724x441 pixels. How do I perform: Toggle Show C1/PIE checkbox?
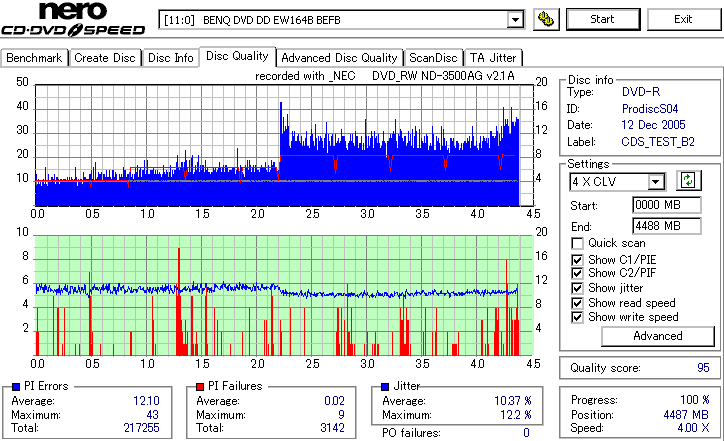(x=577, y=260)
